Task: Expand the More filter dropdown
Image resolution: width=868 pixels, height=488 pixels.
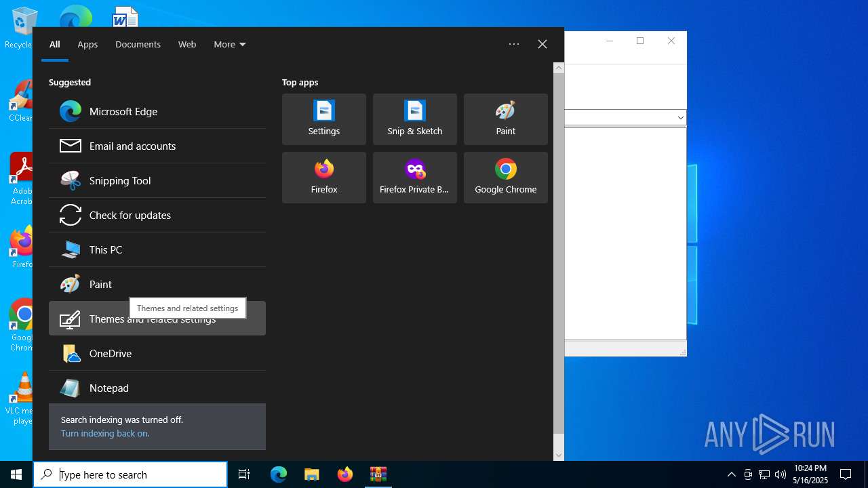Action: (x=230, y=44)
